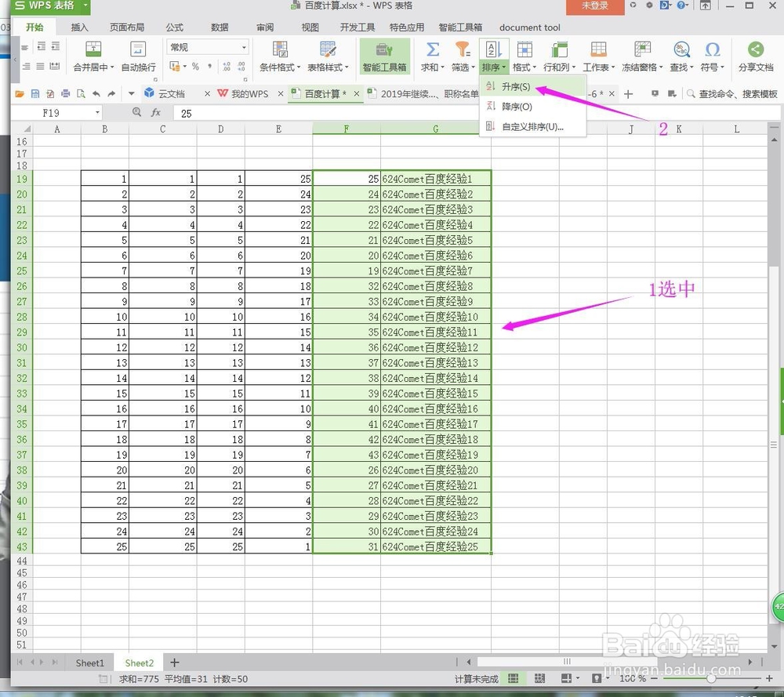This screenshot has height=697, width=784.
Task: Open the Format (格式) dropdown
Action: pos(524,56)
